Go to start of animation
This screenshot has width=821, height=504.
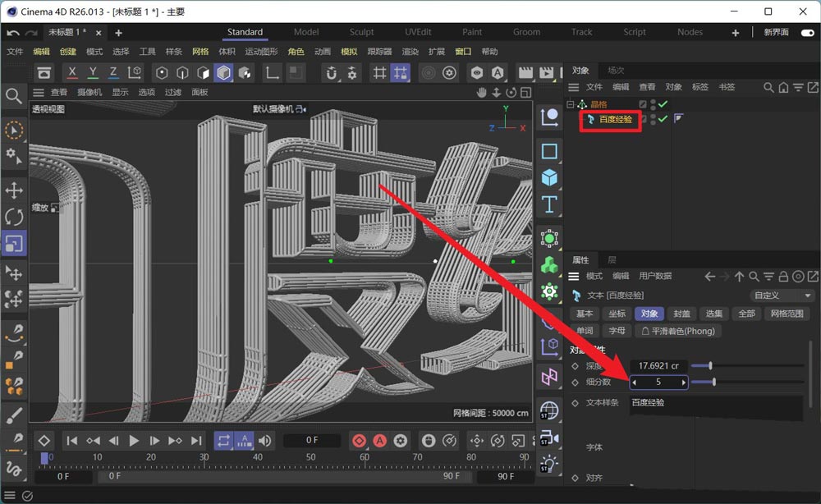tap(72, 441)
